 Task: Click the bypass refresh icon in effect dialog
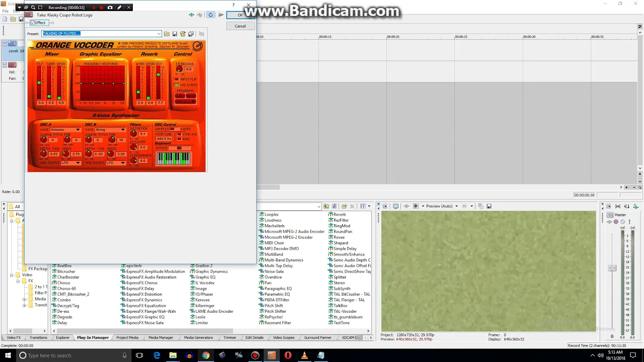coord(211,15)
